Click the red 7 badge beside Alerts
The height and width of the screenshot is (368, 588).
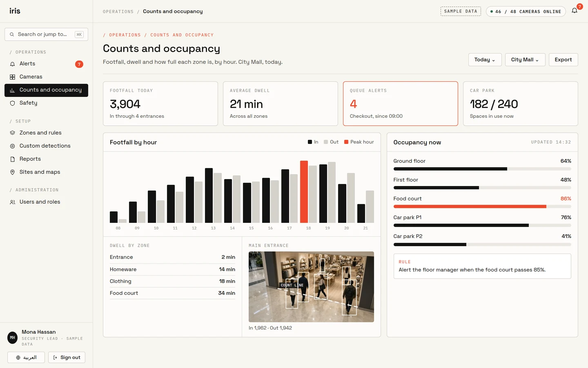tap(79, 64)
